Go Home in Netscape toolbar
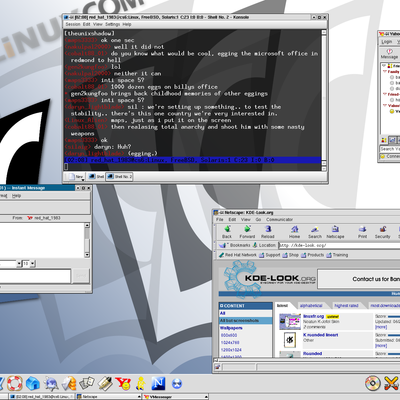Image resolution: width=400 pixels, height=400 pixels. point(294,232)
